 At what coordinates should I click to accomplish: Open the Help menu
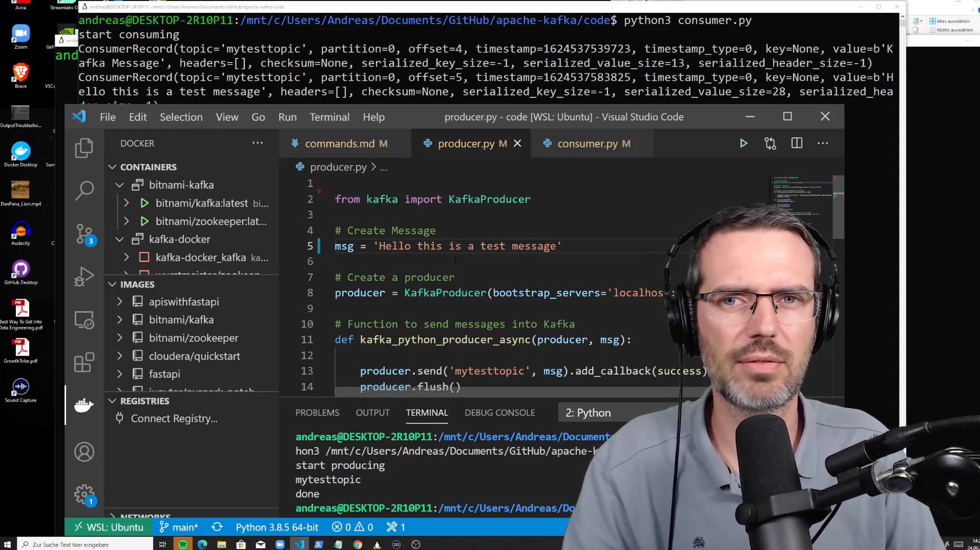pos(374,117)
